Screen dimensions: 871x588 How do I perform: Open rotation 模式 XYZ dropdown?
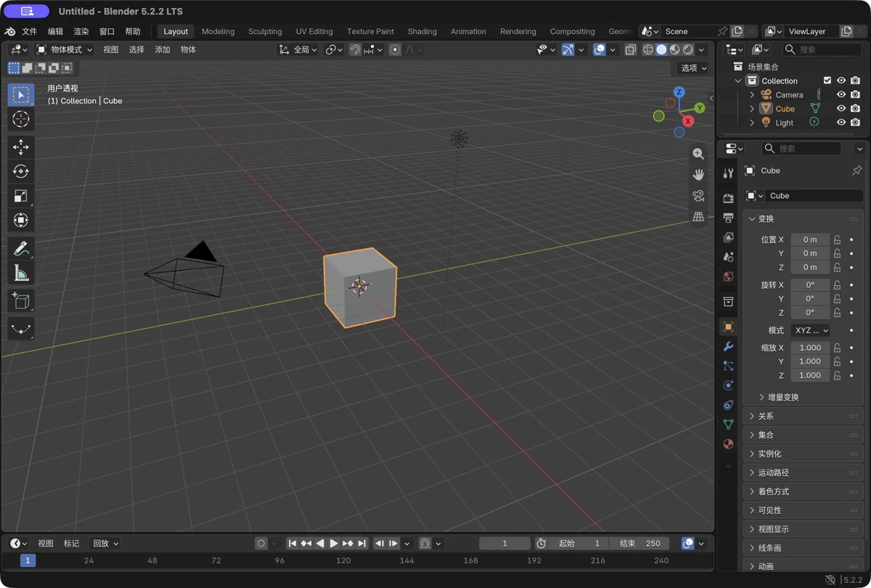pyautogui.click(x=811, y=330)
